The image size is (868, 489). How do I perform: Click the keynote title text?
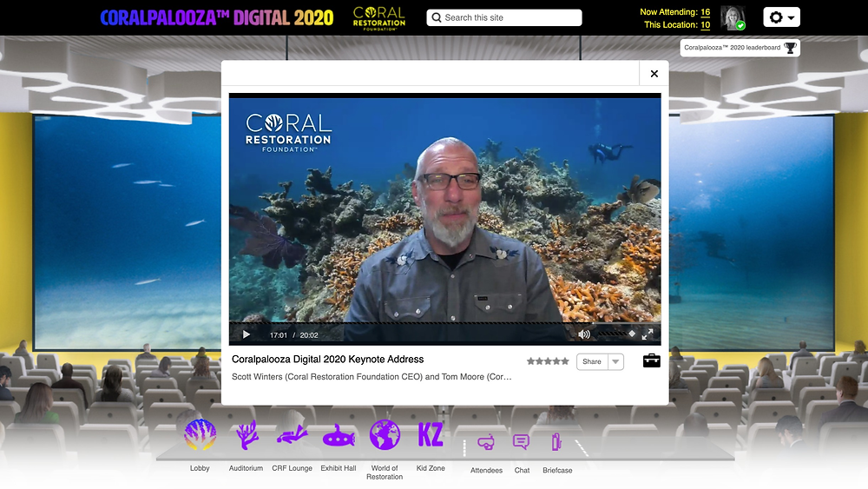click(x=328, y=359)
